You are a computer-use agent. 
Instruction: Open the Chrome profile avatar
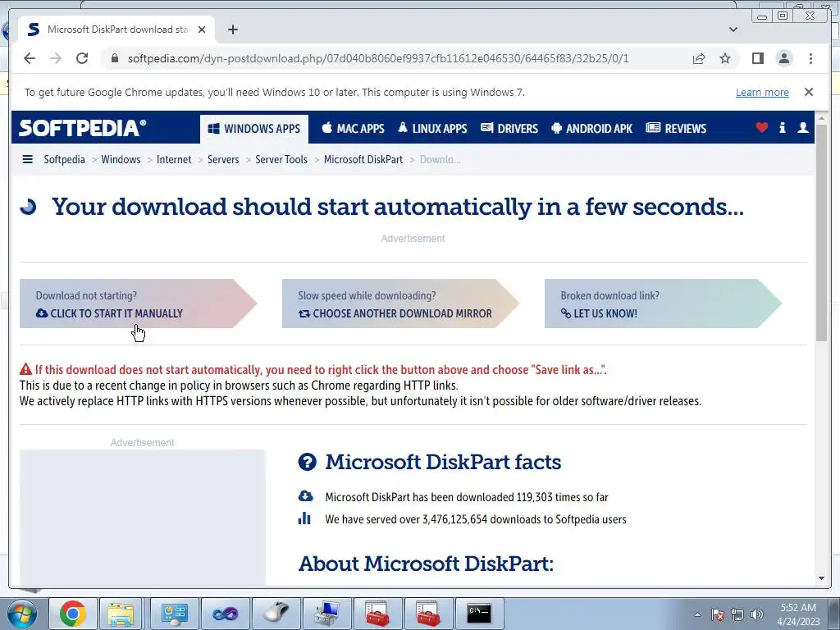coord(783,58)
